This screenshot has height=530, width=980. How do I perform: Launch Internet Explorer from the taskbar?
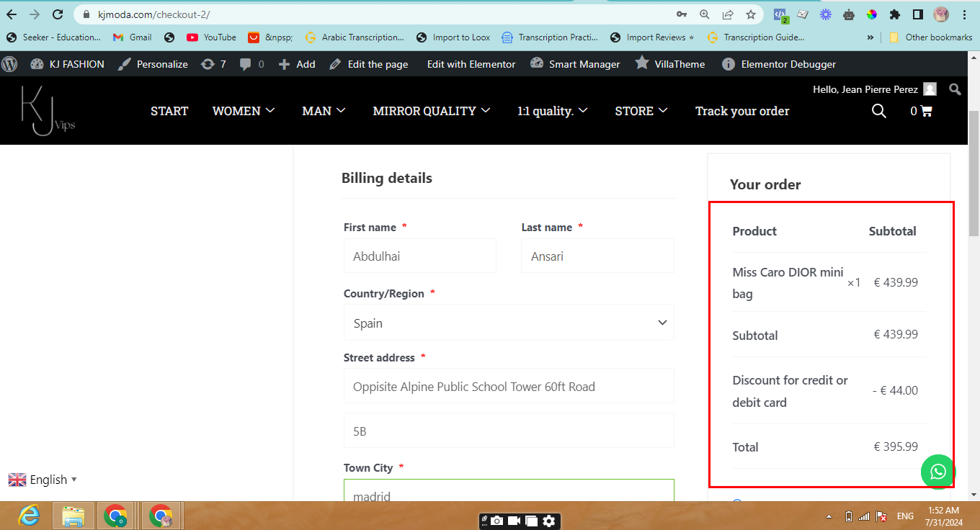tap(29, 516)
